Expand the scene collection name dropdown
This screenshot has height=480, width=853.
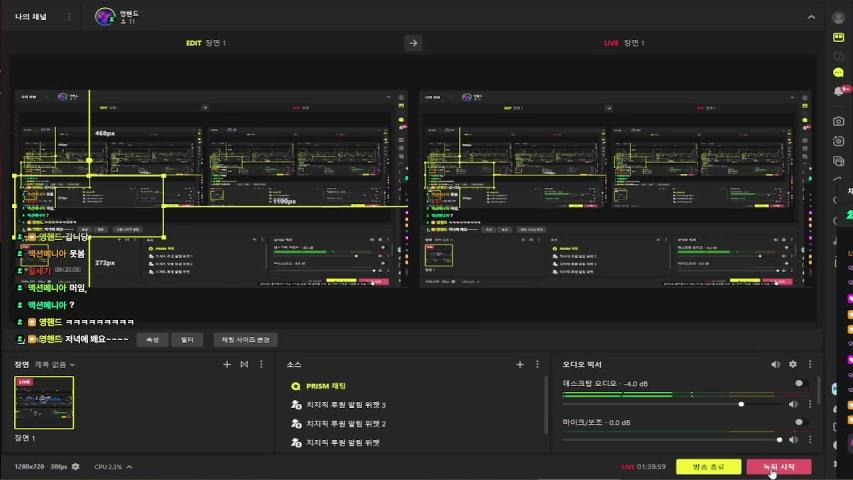(x=55, y=365)
